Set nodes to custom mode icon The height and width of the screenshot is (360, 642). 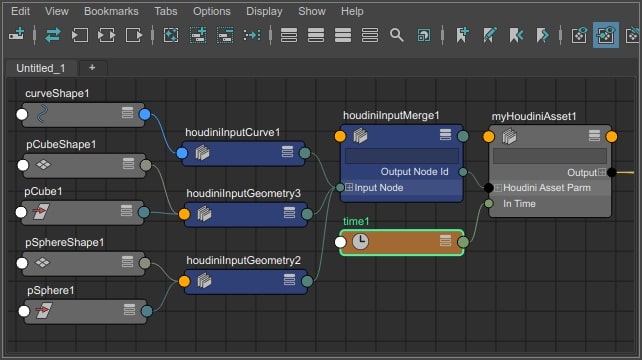click(x=370, y=35)
